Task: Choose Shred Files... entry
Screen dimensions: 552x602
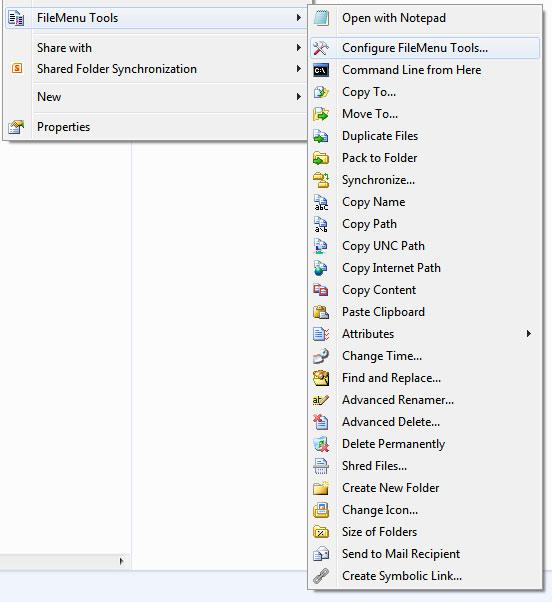Action: 425,466
